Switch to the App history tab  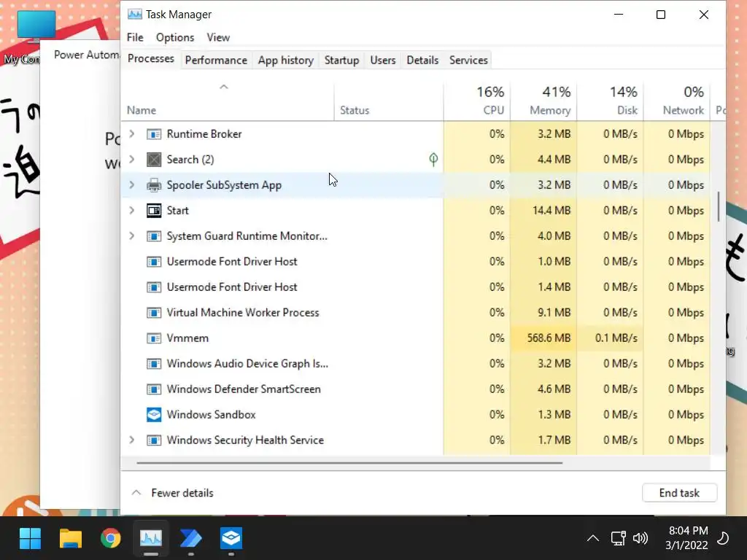[286, 61]
